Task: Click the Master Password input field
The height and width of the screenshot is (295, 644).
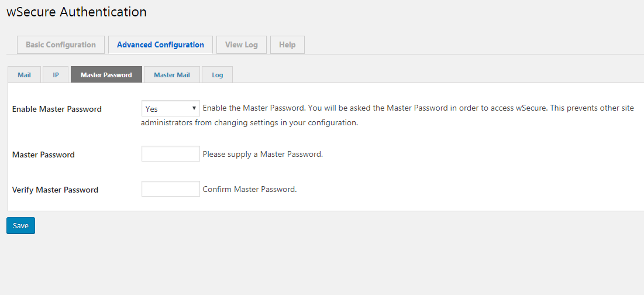Action: click(170, 154)
